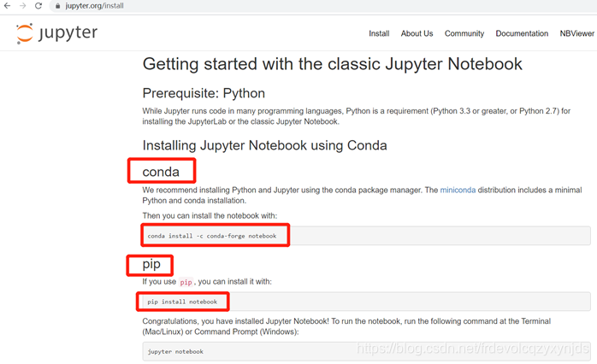The image size is (597, 364).
Task: Click the 'We recommend installing Python' paragraph
Action: pyautogui.click(x=362, y=195)
